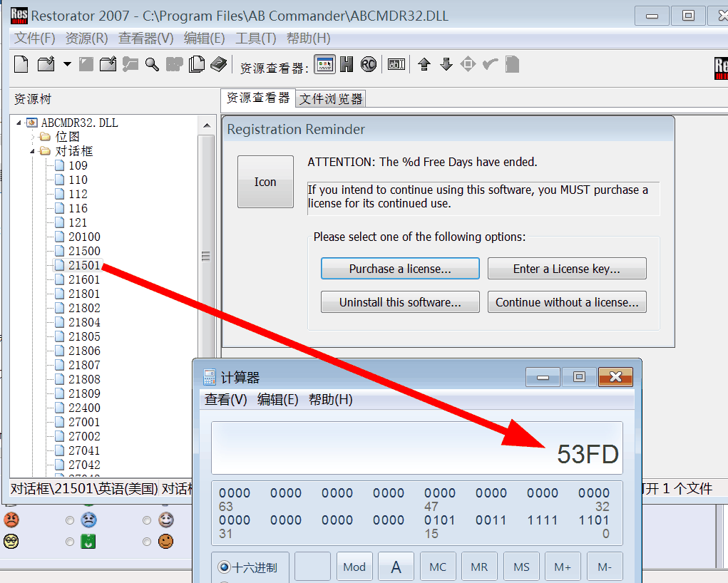Collapse the 对话框 folder
This screenshot has height=583, width=728.
point(33,151)
